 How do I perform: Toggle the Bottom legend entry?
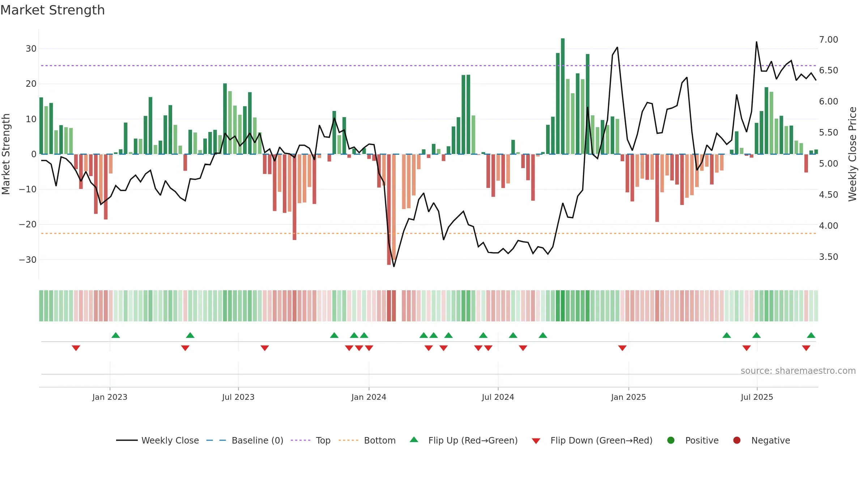[x=367, y=440]
